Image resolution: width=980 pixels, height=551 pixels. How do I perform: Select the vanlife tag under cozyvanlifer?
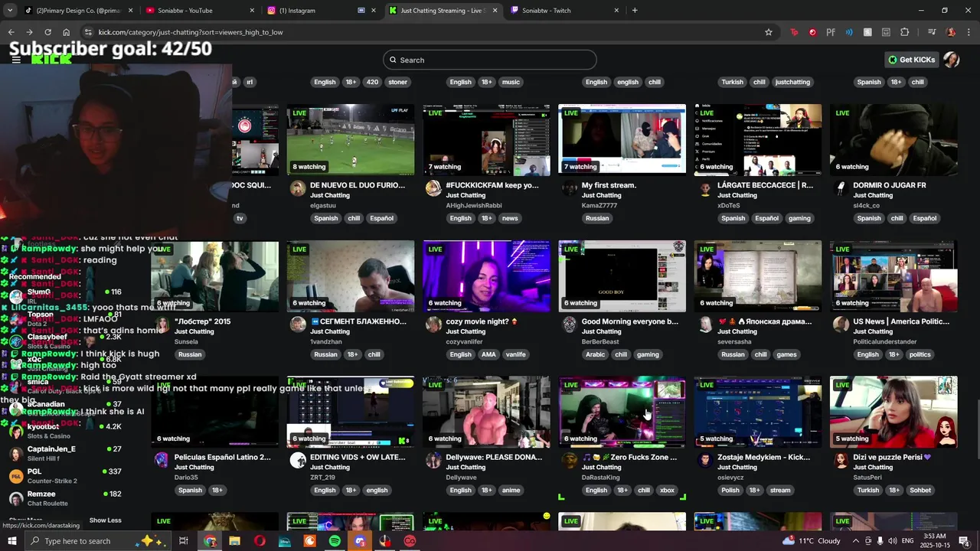[x=515, y=354]
